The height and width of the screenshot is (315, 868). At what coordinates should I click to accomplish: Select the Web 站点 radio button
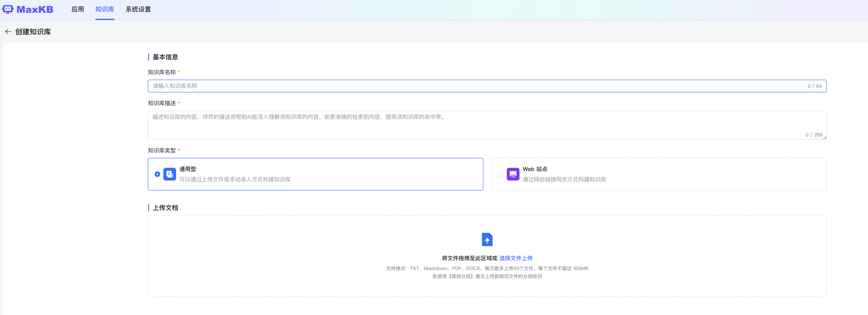click(500, 174)
